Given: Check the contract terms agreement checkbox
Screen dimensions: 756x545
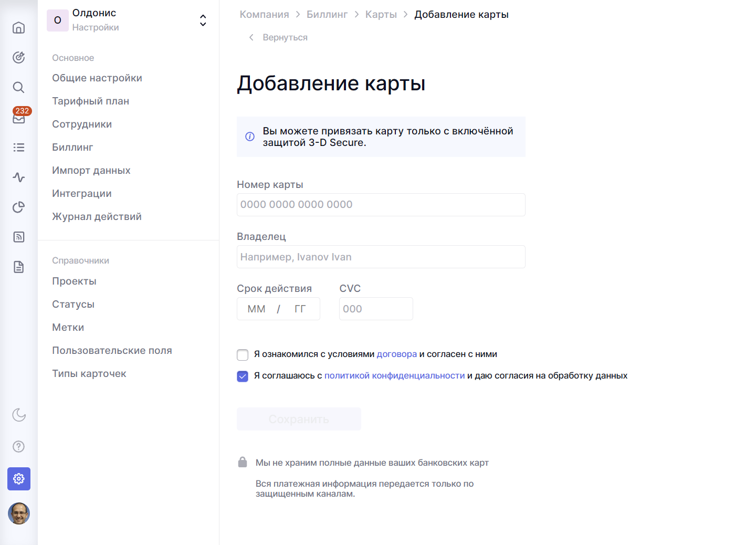Looking at the screenshot, I should [243, 355].
